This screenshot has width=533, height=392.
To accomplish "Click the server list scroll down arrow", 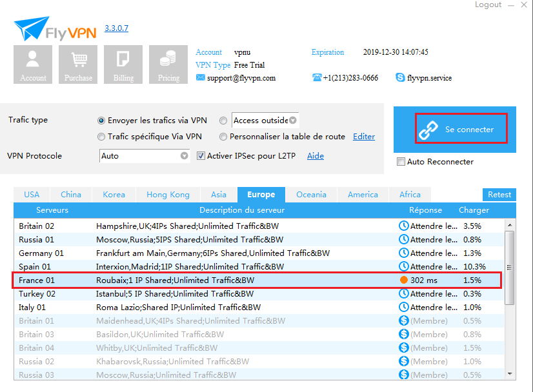I will tap(510, 374).
